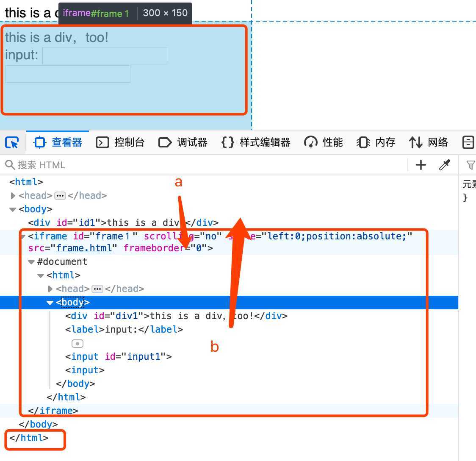
Task: Open the 网络 network tab
Action: point(429,142)
